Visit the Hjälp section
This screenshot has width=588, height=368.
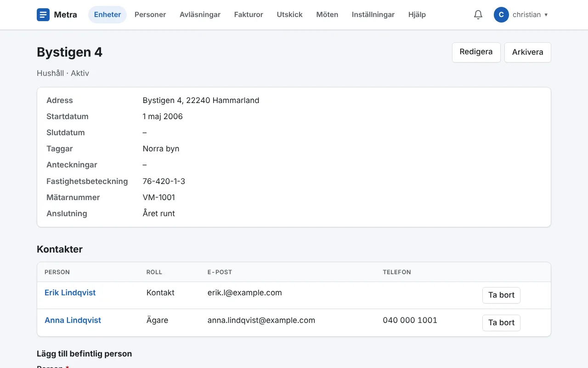click(x=417, y=15)
